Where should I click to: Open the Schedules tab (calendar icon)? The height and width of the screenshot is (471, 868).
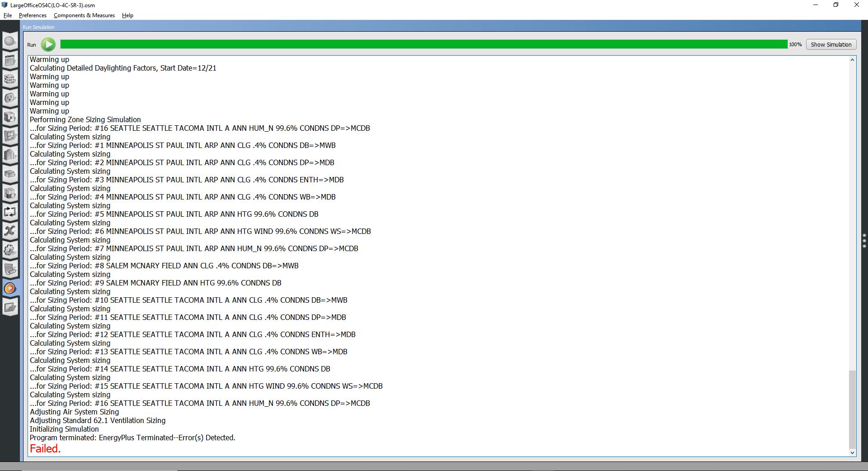click(x=10, y=60)
